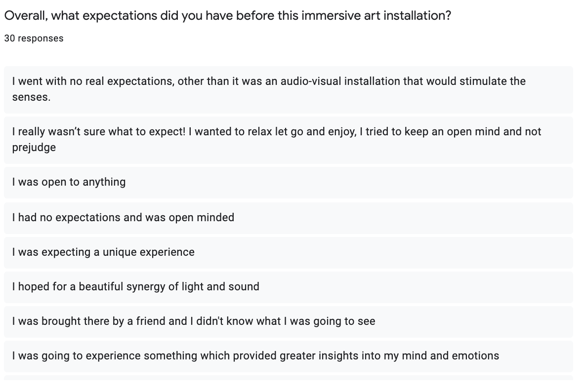Click the "brought there by a friend" response

(x=194, y=321)
